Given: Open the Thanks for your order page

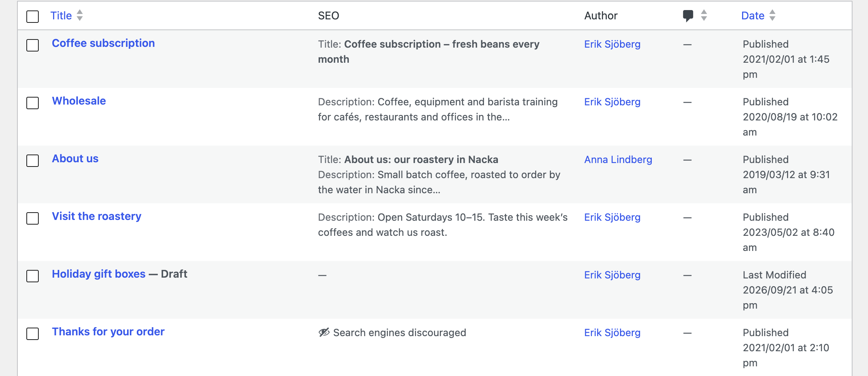Looking at the screenshot, I should [108, 331].
